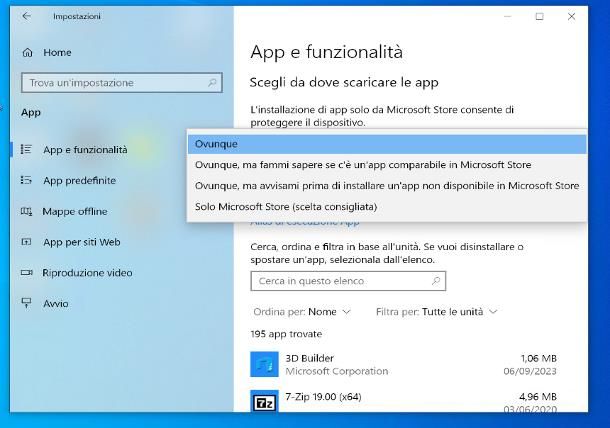Select option about comparable app in Store

[387, 165]
